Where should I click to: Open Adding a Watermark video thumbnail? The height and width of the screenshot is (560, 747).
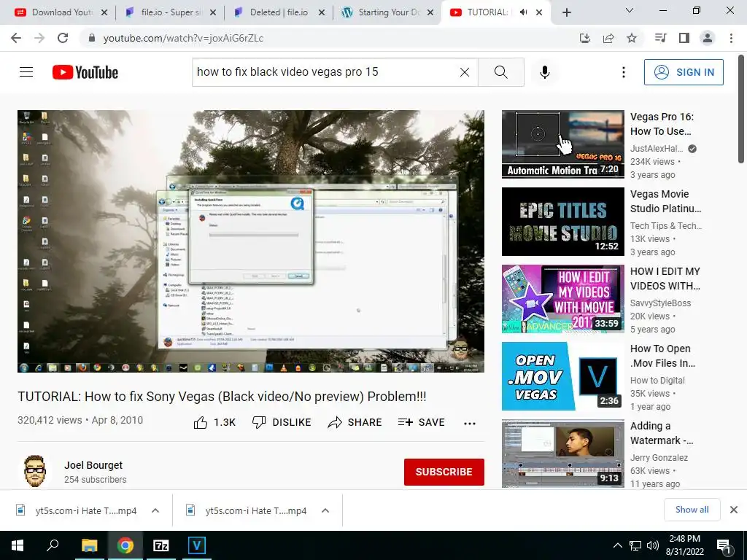tap(563, 454)
